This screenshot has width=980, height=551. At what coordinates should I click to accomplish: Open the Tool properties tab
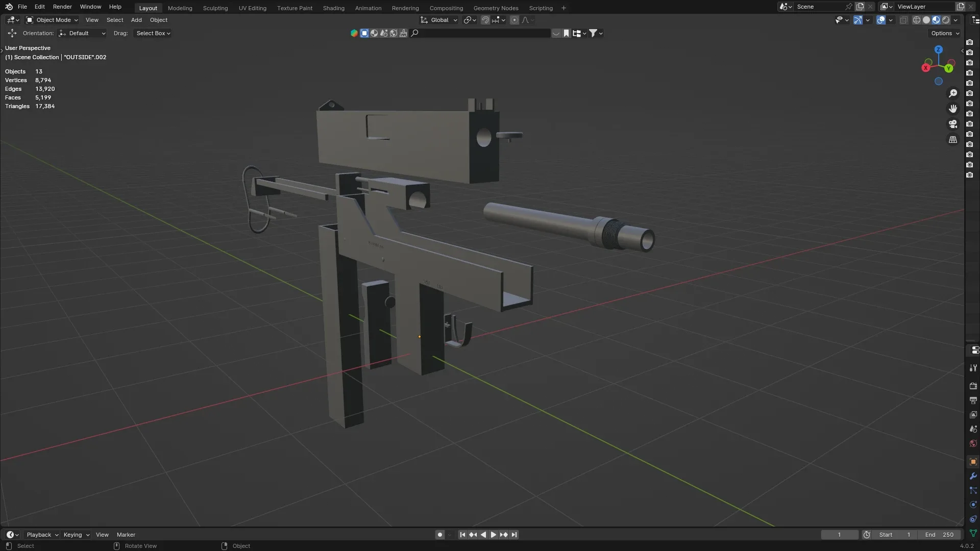[x=973, y=368]
